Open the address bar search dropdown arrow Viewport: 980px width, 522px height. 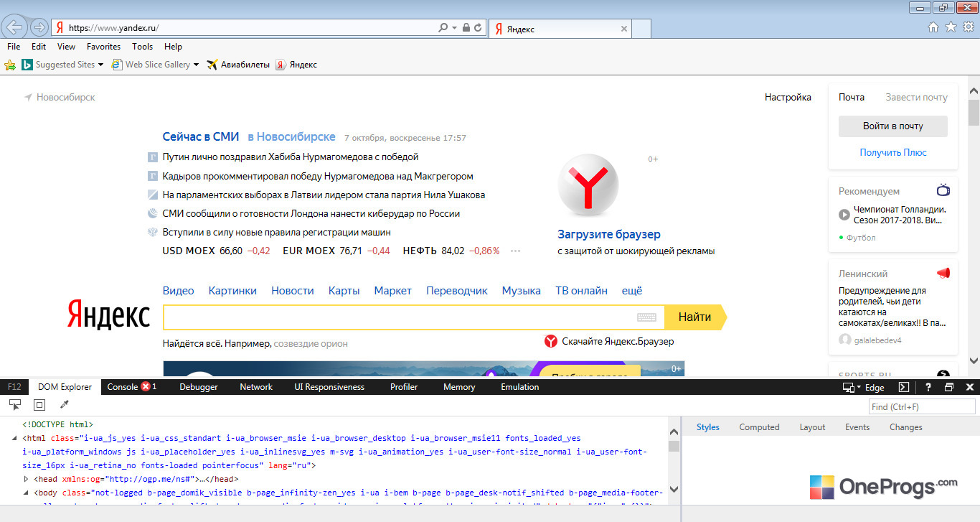(x=454, y=28)
